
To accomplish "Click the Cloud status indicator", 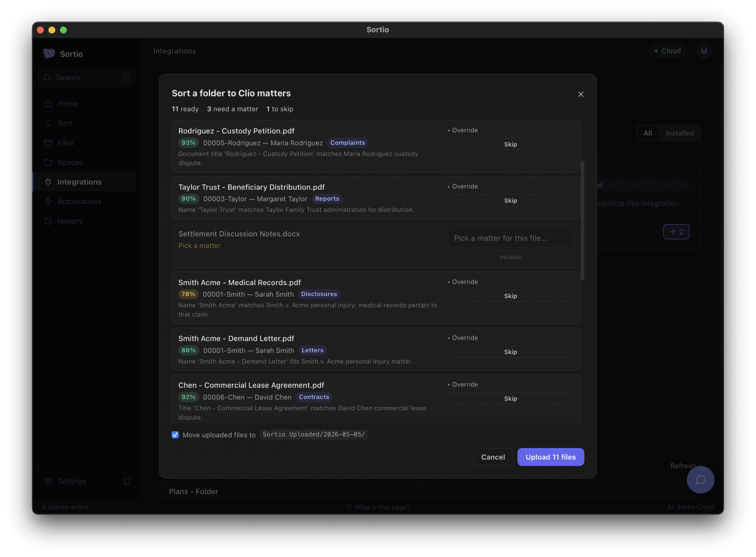I will [x=667, y=51].
